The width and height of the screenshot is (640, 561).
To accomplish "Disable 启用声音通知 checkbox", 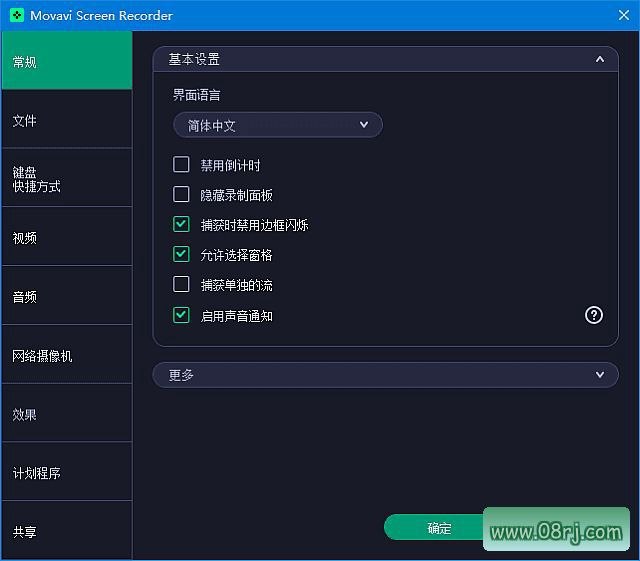I will click(181, 315).
